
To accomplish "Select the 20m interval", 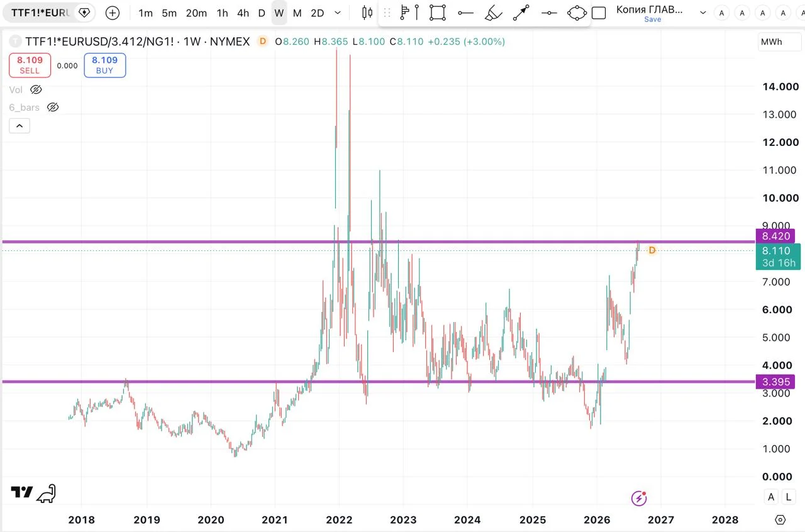I will pos(196,13).
